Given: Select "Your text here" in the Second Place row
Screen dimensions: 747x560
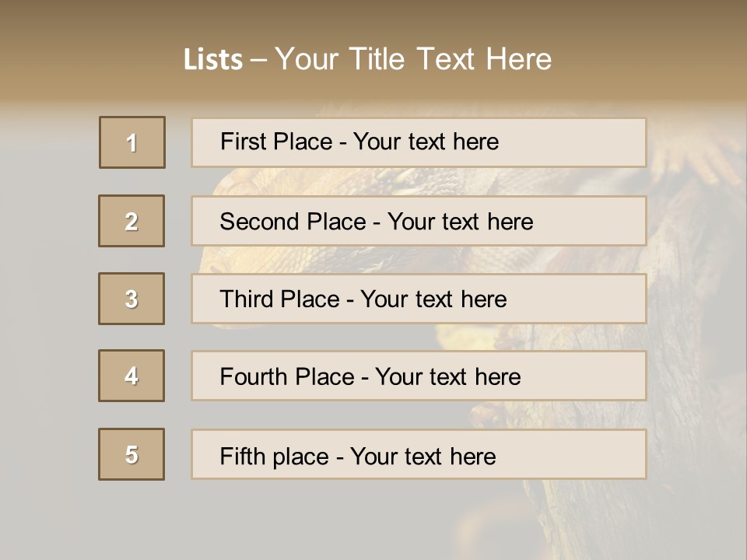Looking at the screenshot, I should point(460,222).
